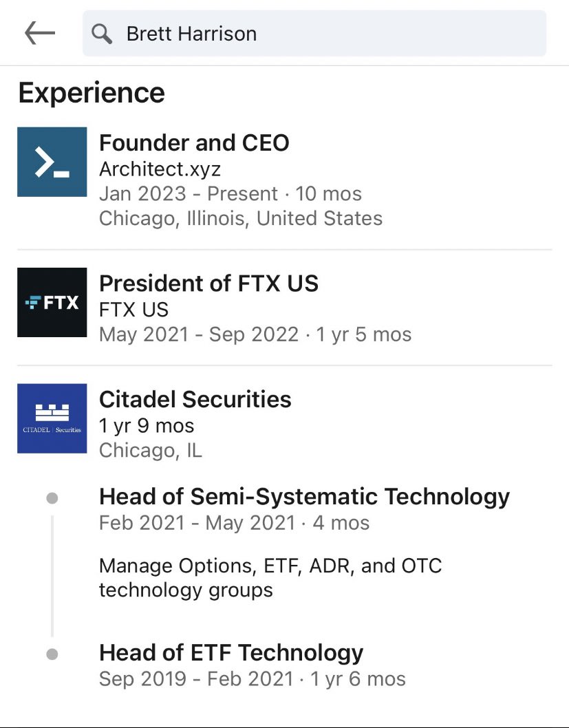The width and height of the screenshot is (569, 728).
Task: Open the Architect.xyz company name
Action: point(160,169)
